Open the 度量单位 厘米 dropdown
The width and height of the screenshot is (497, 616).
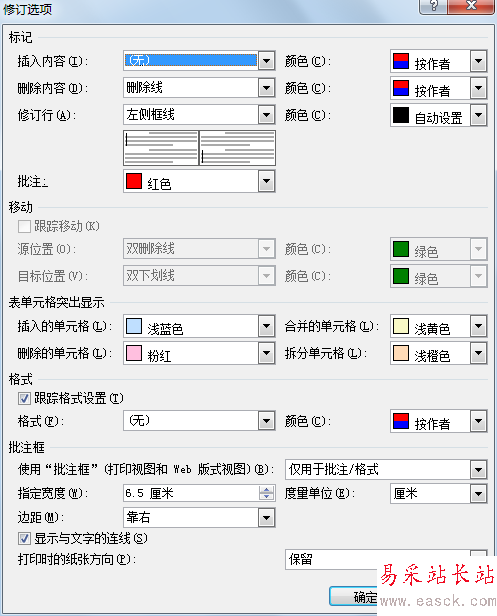coord(478,493)
